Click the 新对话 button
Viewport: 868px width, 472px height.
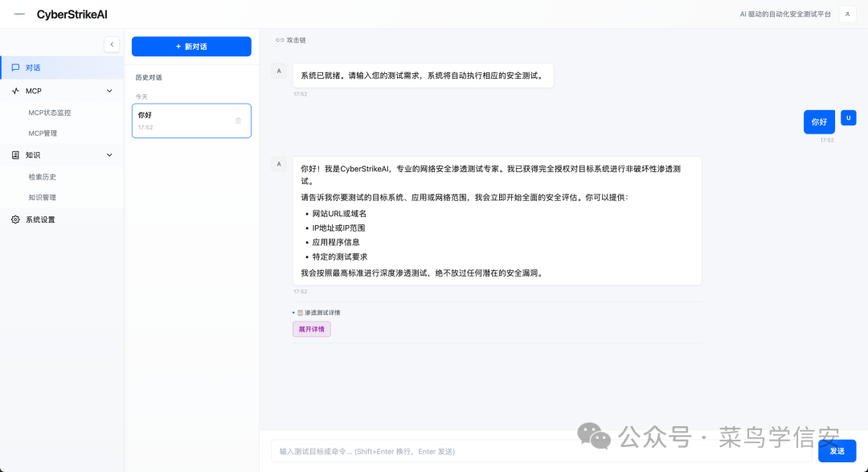[191, 46]
